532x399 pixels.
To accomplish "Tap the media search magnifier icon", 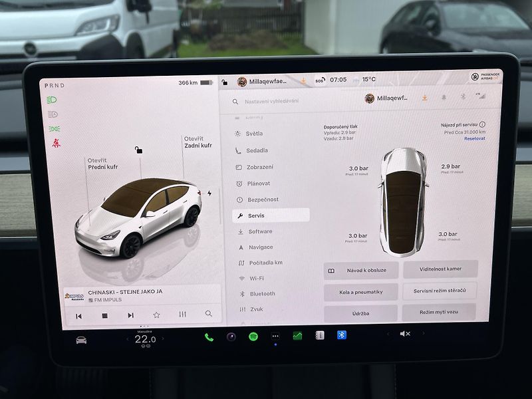I will (x=209, y=313).
